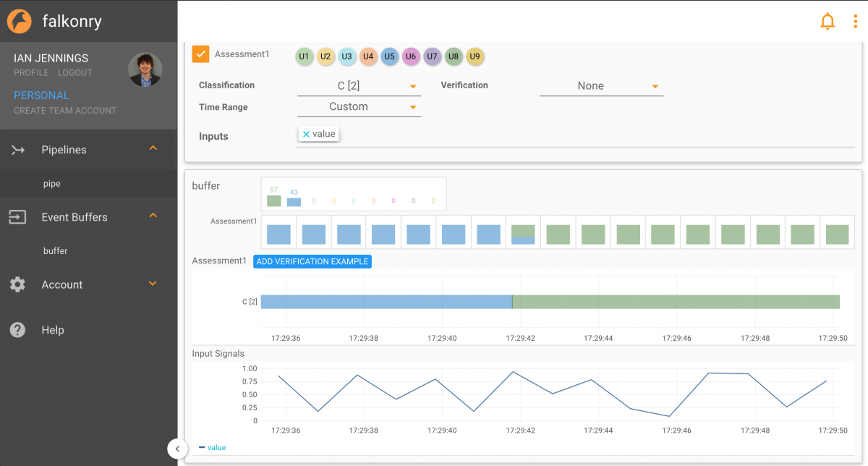Click the Account gear icon
The image size is (868, 466).
point(17,284)
